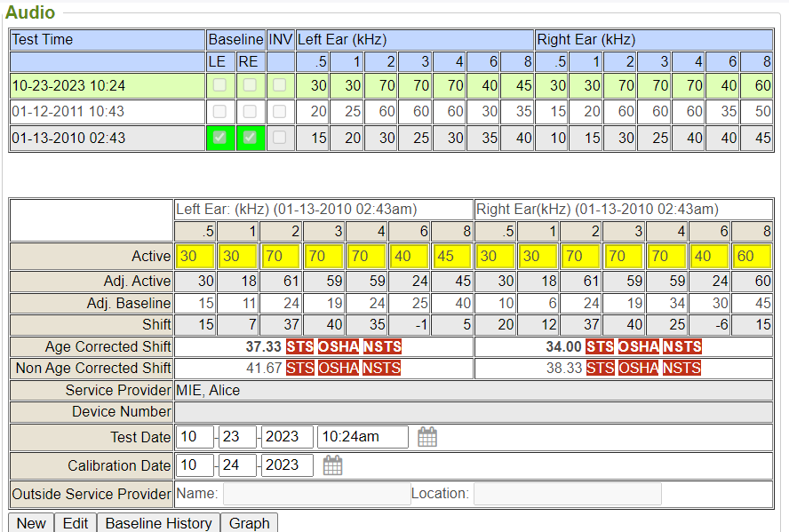Click Non Age Corrected STS badge, right ear
Image resolution: width=789 pixels, height=532 pixels.
click(600, 368)
